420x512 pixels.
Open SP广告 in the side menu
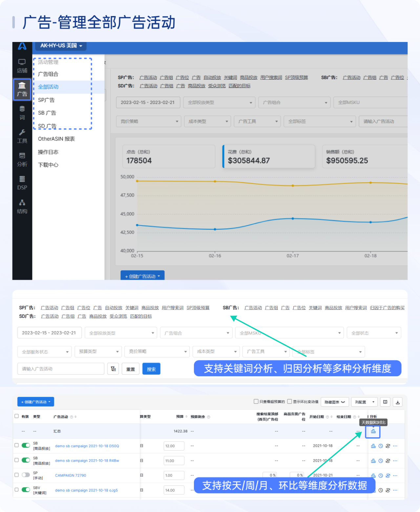[x=46, y=100]
